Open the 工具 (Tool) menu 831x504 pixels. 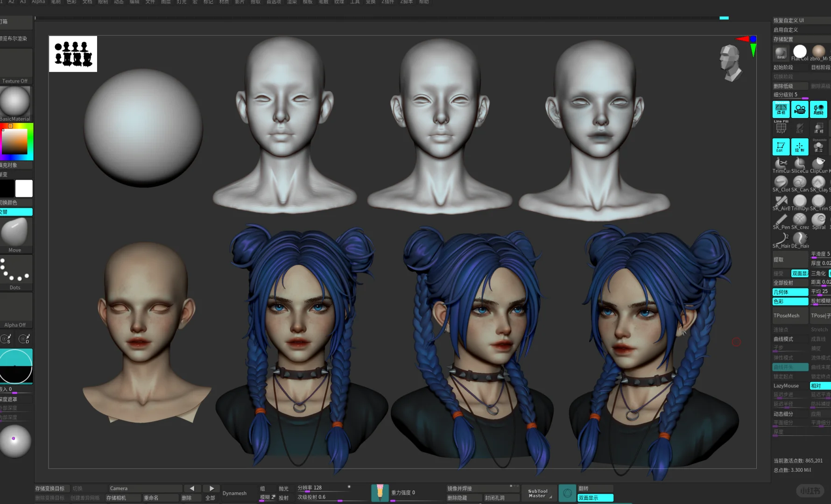tap(355, 2)
